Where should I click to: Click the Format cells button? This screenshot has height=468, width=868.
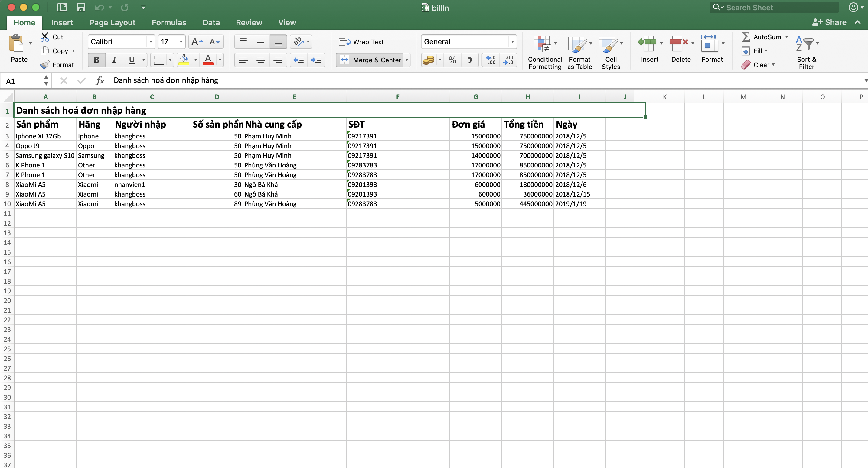coord(712,49)
